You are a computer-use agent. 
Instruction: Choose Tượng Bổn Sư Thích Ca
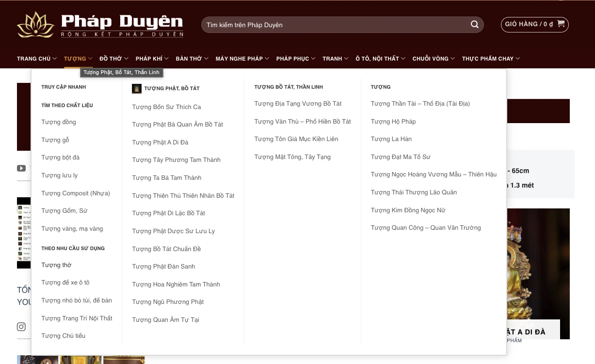point(166,107)
